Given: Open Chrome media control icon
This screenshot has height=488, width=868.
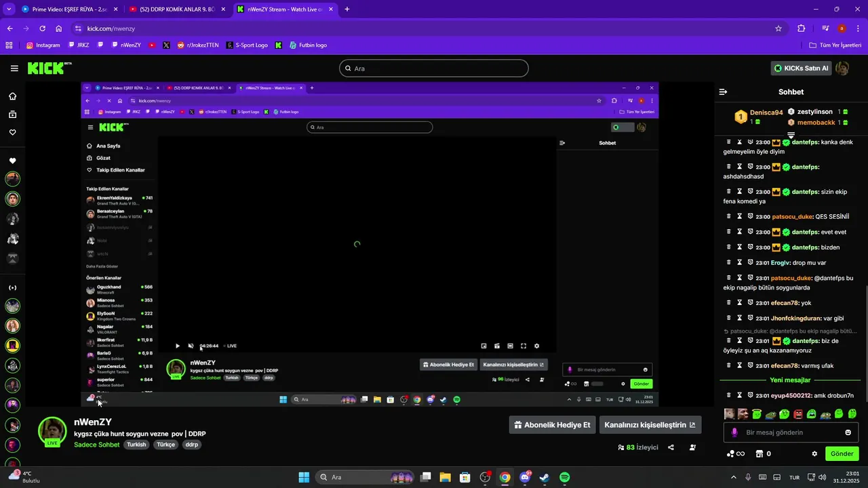Looking at the screenshot, I should point(825,28).
